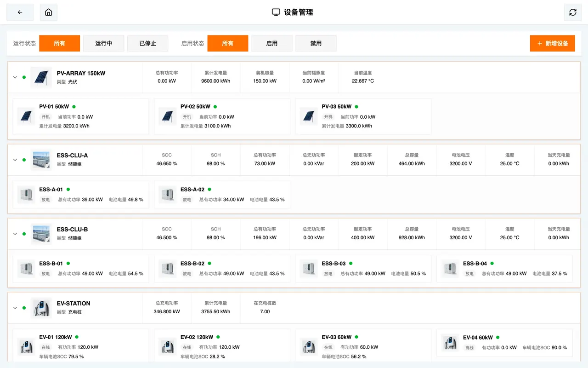588x368 pixels.
Task: Click the green status dot next to ESS-B-04
Action: pos(492,264)
